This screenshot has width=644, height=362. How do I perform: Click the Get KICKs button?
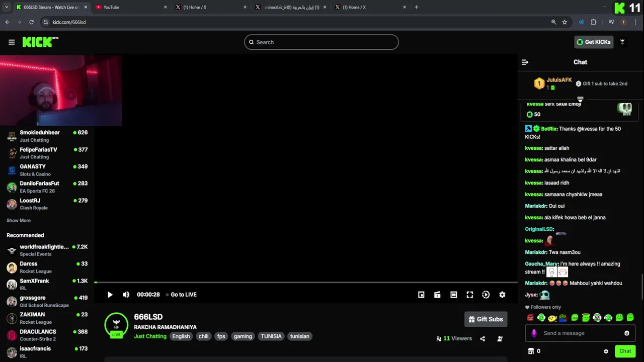tap(594, 42)
